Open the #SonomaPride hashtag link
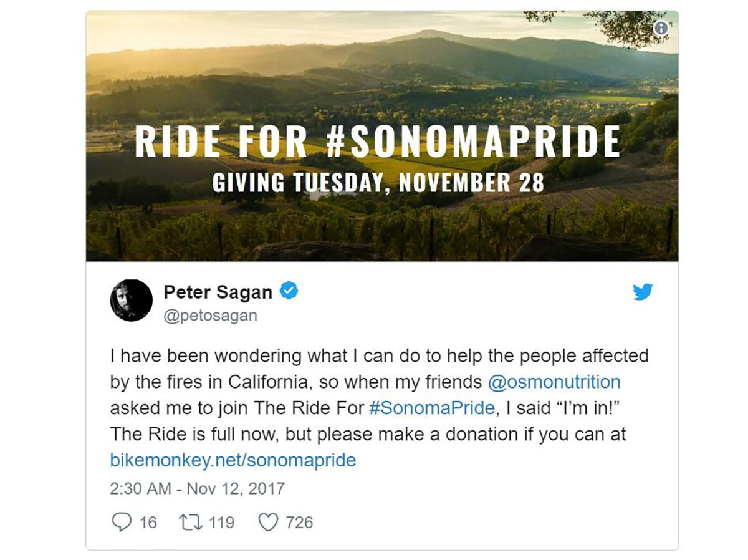Screen dimensions: 748x560 [x=432, y=408]
